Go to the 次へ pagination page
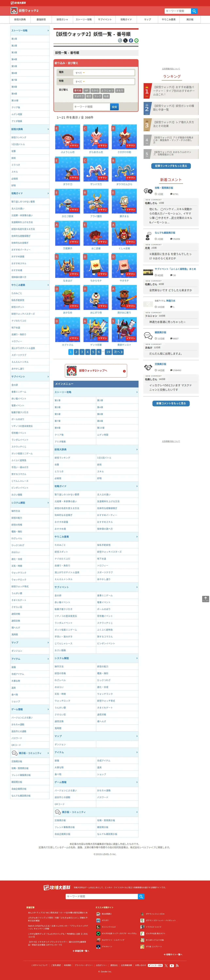Viewport: 210px width, 980px height. pyautogui.click(x=118, y=352)
